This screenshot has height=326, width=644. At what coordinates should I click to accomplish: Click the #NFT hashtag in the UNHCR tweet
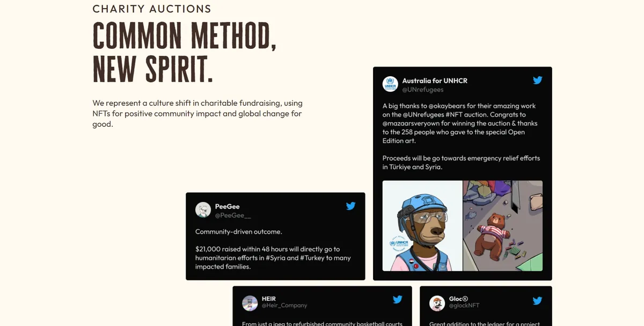coord(456,114)
